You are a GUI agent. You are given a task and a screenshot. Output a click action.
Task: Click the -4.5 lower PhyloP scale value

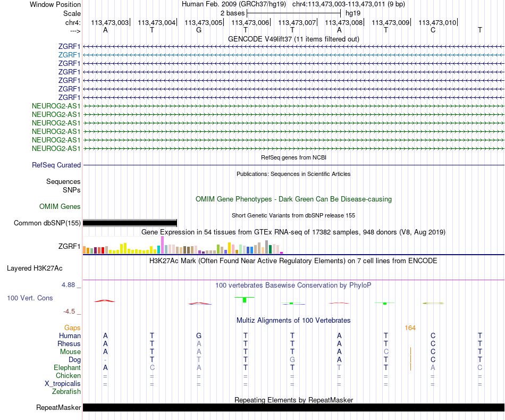69,312
